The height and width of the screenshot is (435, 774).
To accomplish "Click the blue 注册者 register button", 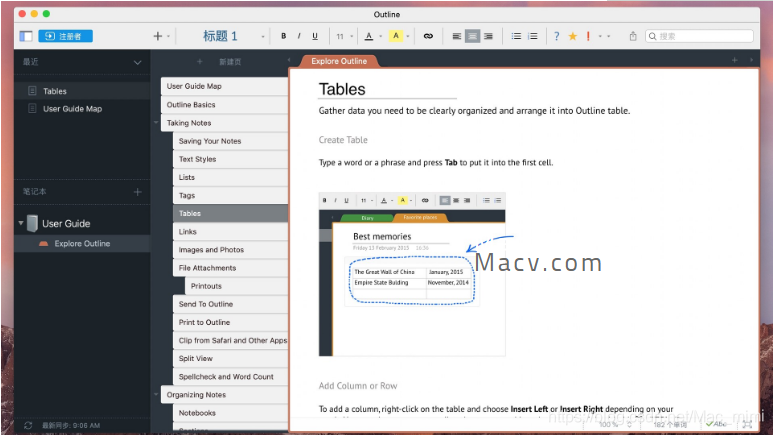I will coord(66,36).
